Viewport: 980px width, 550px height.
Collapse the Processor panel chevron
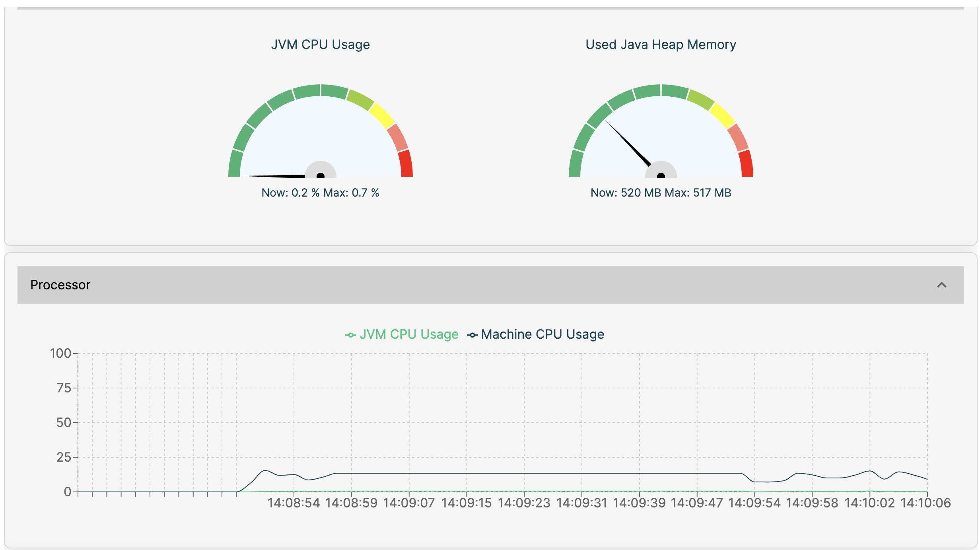point(941,285)
